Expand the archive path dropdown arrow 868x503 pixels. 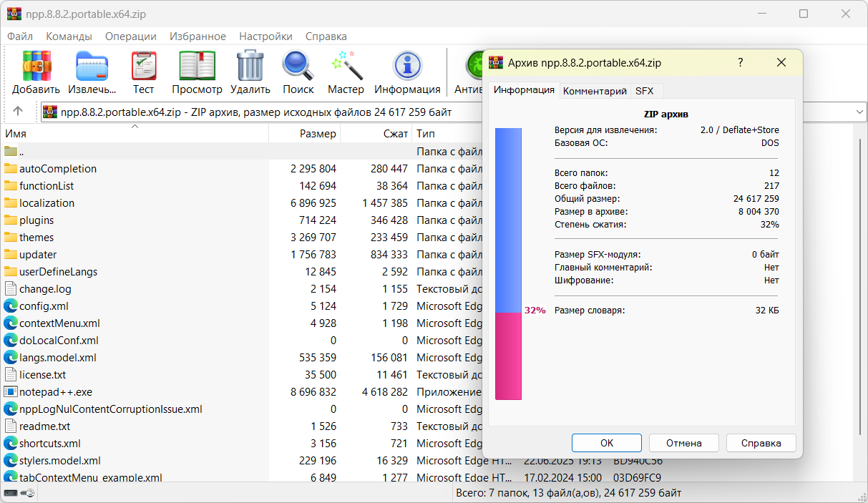pyautogui.click(x=859, y=112)
